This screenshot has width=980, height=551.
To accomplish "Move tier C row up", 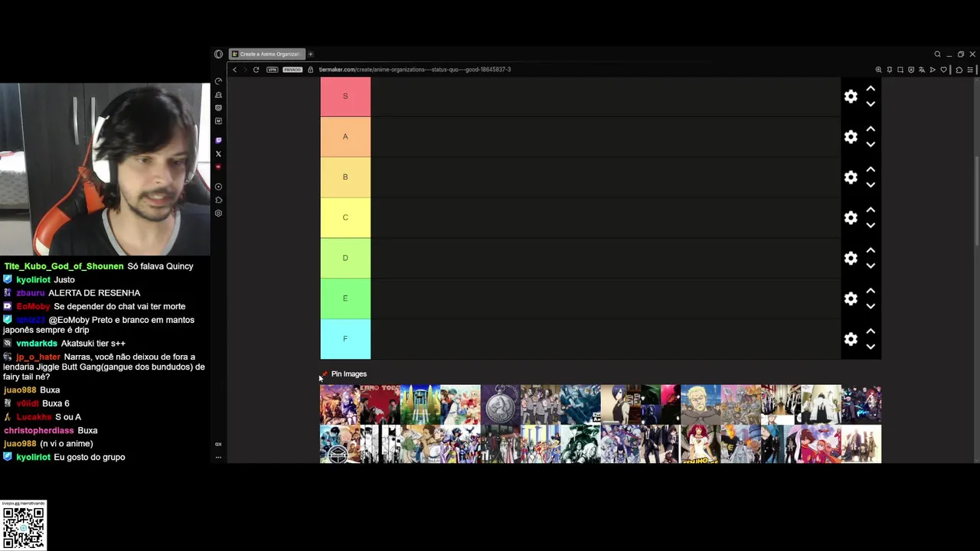I will (871, 210).
